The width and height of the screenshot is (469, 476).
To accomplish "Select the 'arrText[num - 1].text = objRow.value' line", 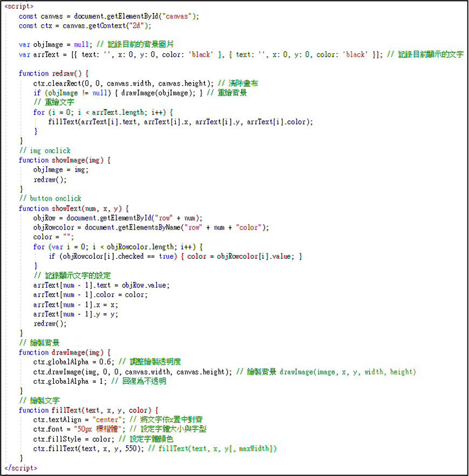I will coord(101,285).
